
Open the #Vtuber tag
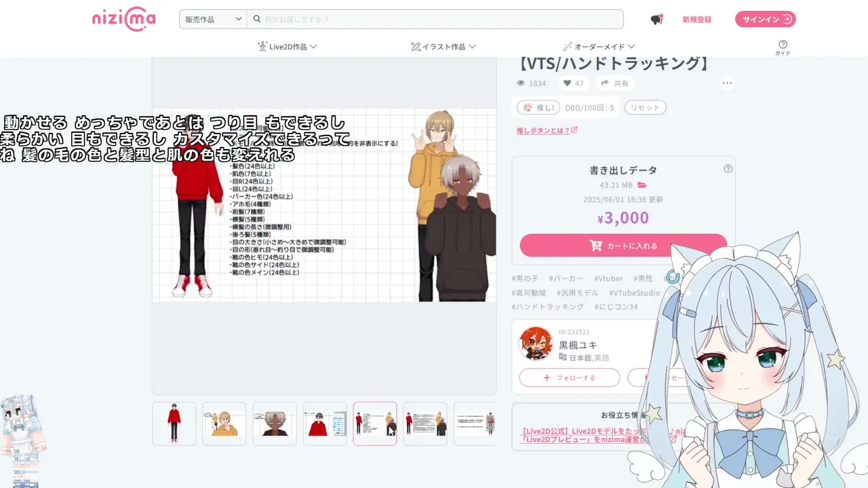click(x=608, y=279)
